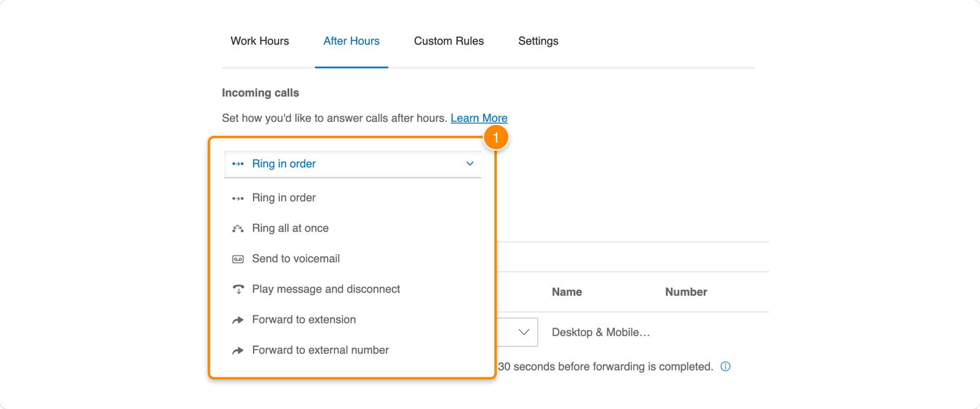Click the info icon about forwarding delay

tap(725, 366)
